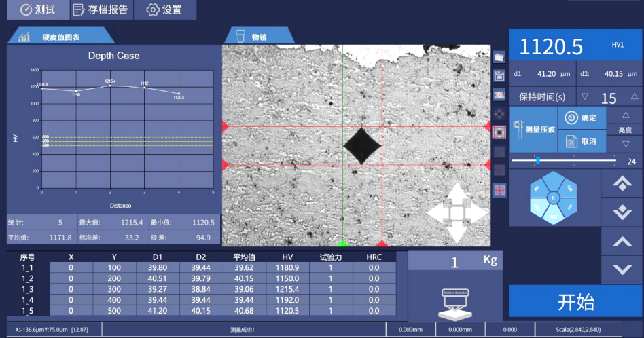Click the 开始 start button
Image resolution: width=644 pixels, height=338 pixels.
click(x=575, y=302)
